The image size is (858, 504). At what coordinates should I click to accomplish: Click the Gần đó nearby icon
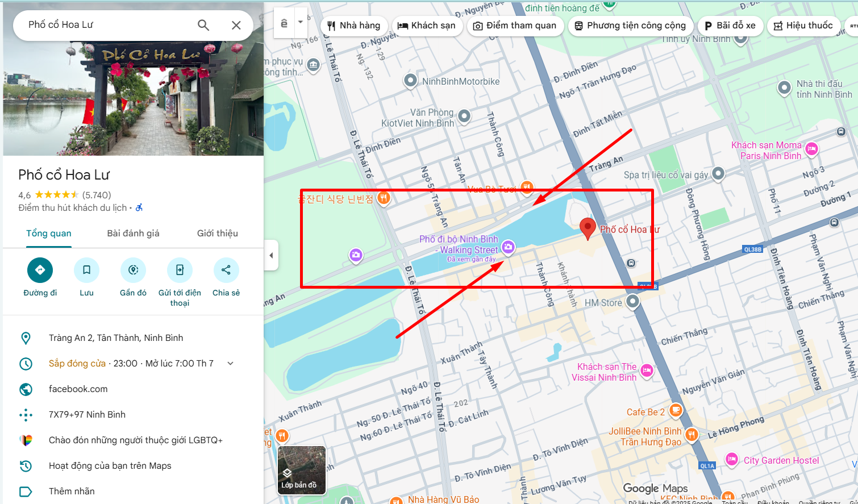133,270
